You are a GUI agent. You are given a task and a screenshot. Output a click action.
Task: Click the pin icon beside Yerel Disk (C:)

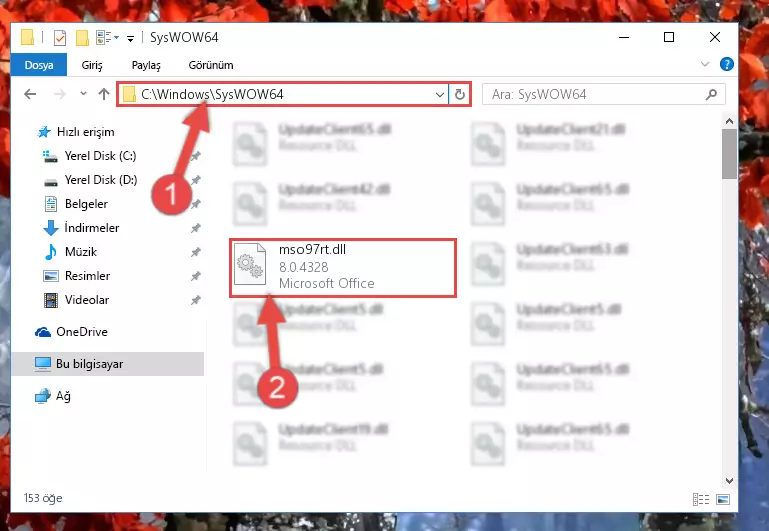pyautogui.click(x=196, y=156)
